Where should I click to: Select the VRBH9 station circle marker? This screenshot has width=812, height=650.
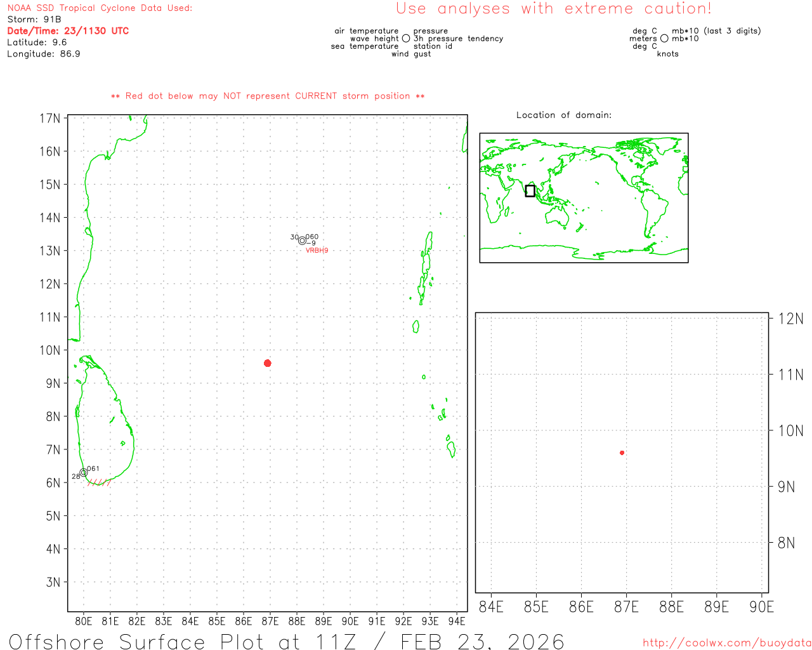point(302,241)
